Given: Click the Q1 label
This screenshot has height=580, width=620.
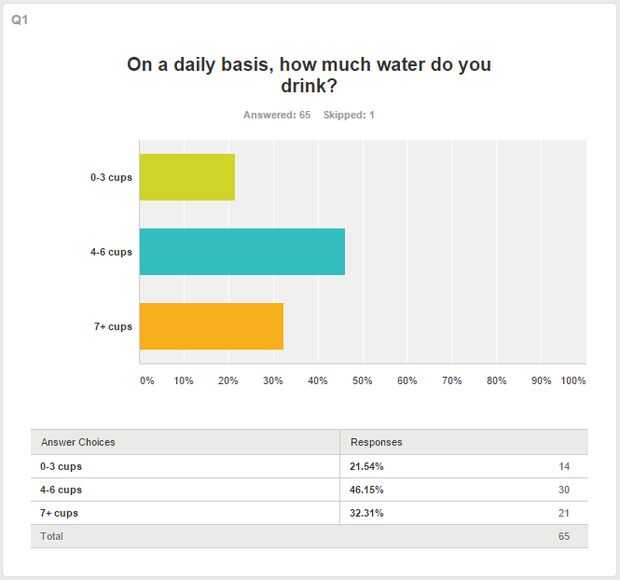Looking at the screenshot, I should tap(19, 20).
